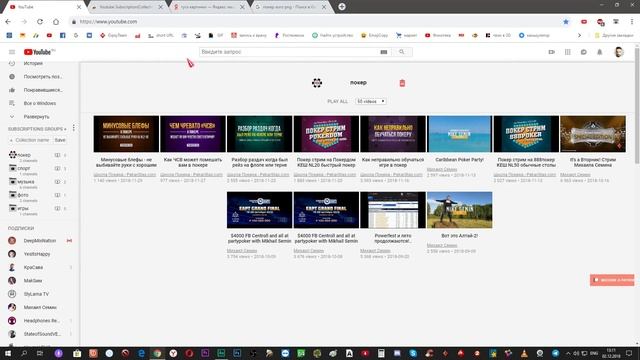
Task: Open the videos count dropdown
Action: point(371,101)
